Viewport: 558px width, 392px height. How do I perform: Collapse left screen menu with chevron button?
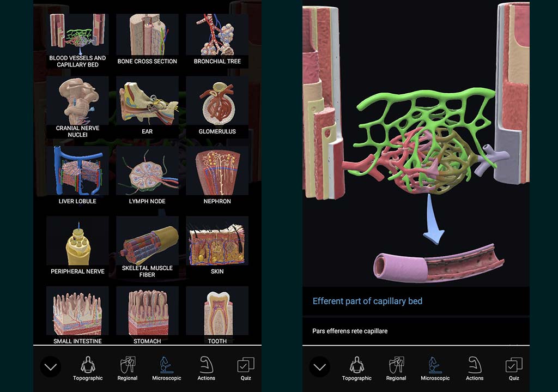[51, 367]
